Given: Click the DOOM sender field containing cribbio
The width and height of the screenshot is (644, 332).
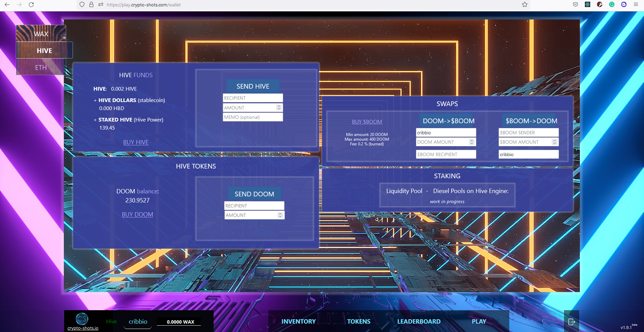Looking at the screenshot, I should (446, 133).
